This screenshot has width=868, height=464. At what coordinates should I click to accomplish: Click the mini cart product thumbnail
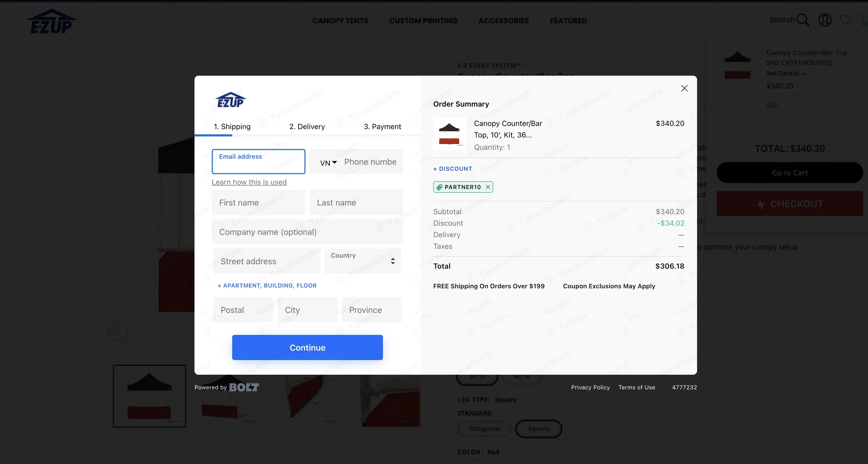point(738,66)
